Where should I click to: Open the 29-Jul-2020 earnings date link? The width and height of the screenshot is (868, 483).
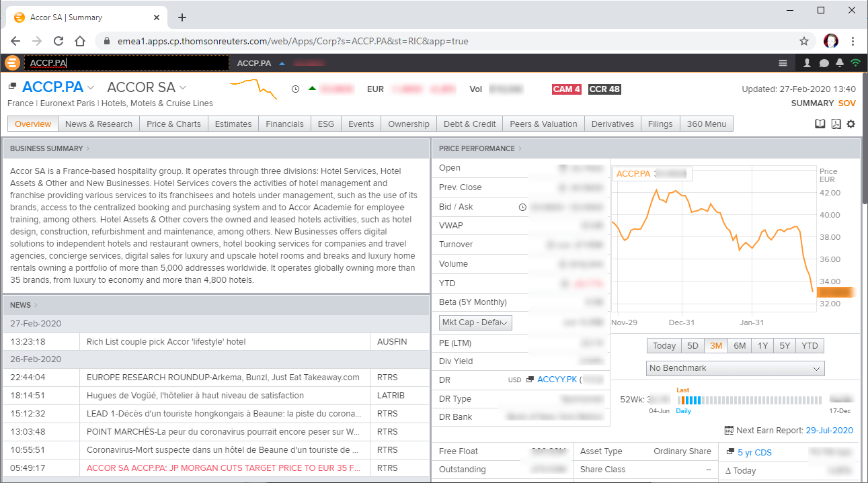click(x=829, y=431)
